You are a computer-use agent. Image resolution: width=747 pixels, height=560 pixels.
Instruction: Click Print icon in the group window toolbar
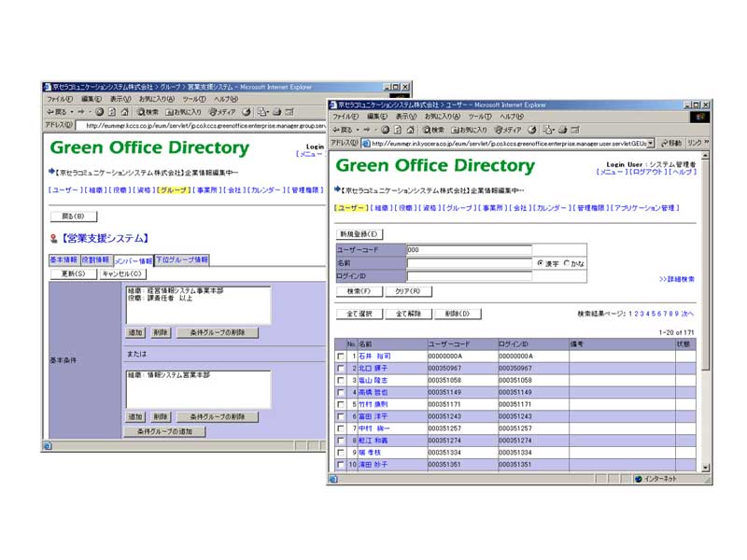[x=276, y=112]
